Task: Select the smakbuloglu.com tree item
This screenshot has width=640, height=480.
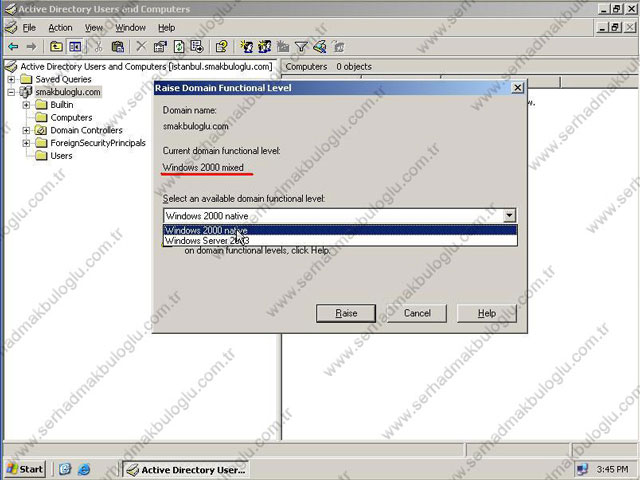Action: coord(68,92)
